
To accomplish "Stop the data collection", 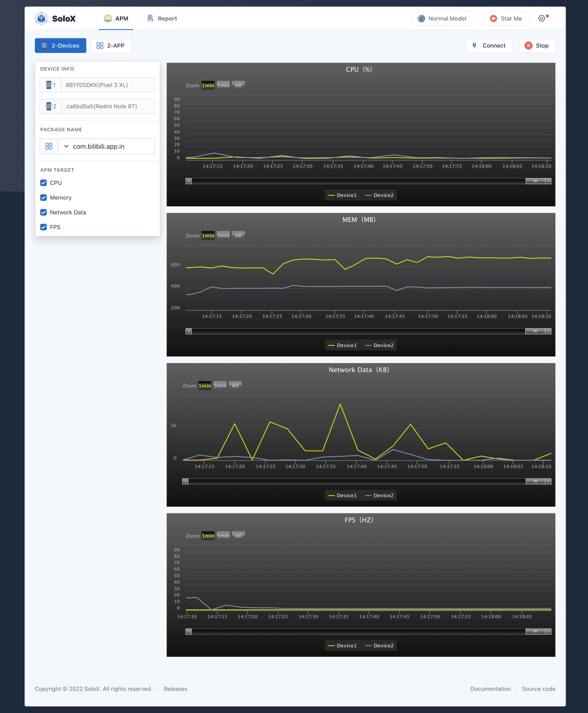I will point(537,45).
